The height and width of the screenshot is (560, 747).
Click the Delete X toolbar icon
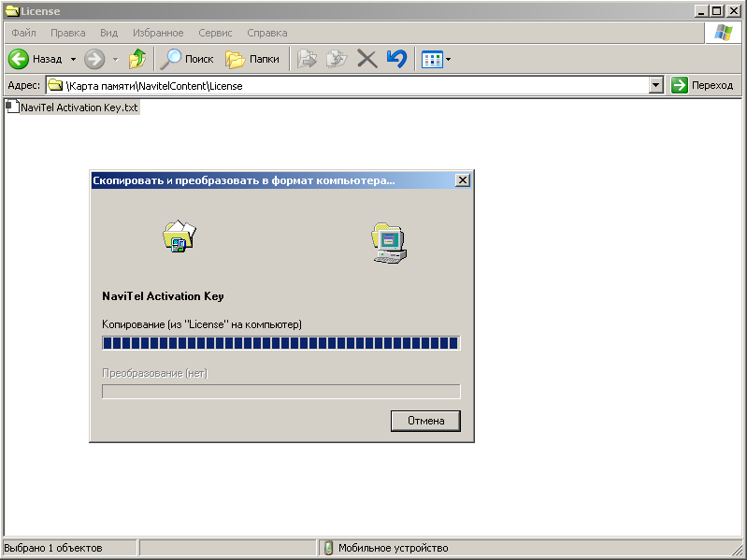pos(367,59)
